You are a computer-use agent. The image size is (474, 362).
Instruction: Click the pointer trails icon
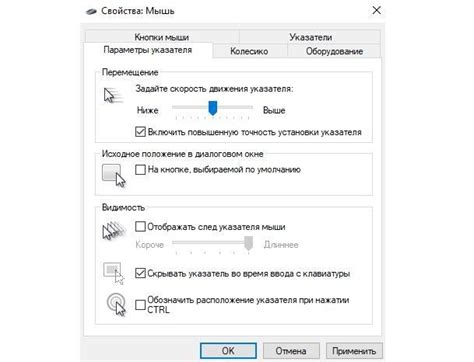[114, 231]
